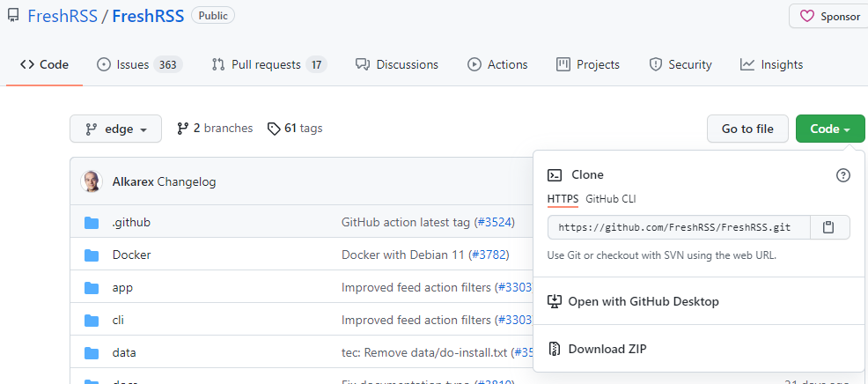Open the Actions tab

click(497, 65)
